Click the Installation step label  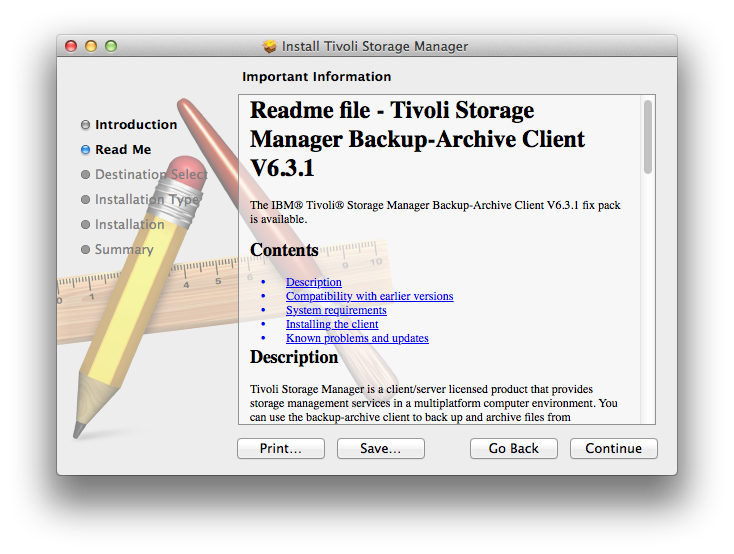[x=130, y=224]
